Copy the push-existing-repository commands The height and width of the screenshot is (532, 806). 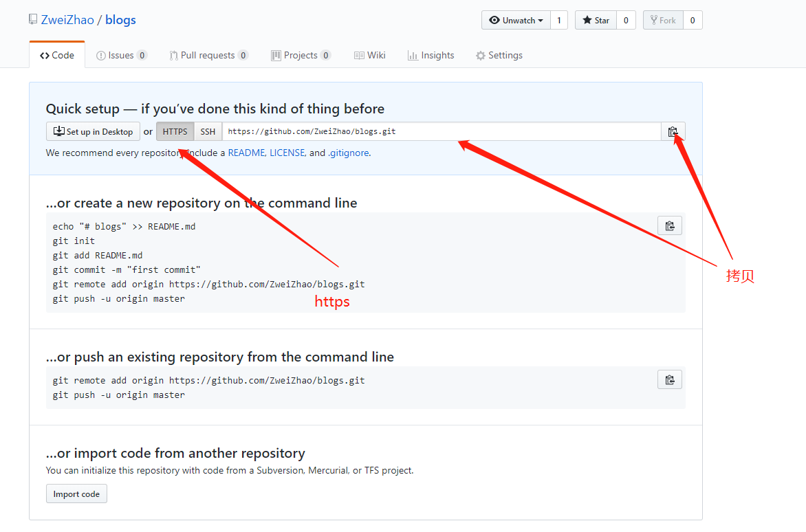(670, 379)
